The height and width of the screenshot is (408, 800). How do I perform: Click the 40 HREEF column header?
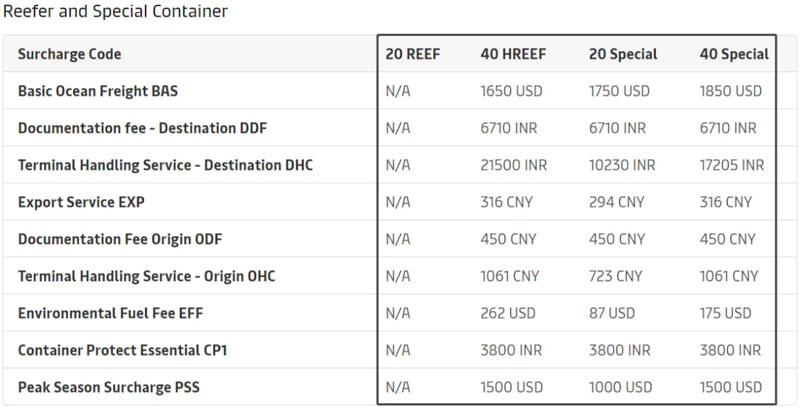pos(512,54)
